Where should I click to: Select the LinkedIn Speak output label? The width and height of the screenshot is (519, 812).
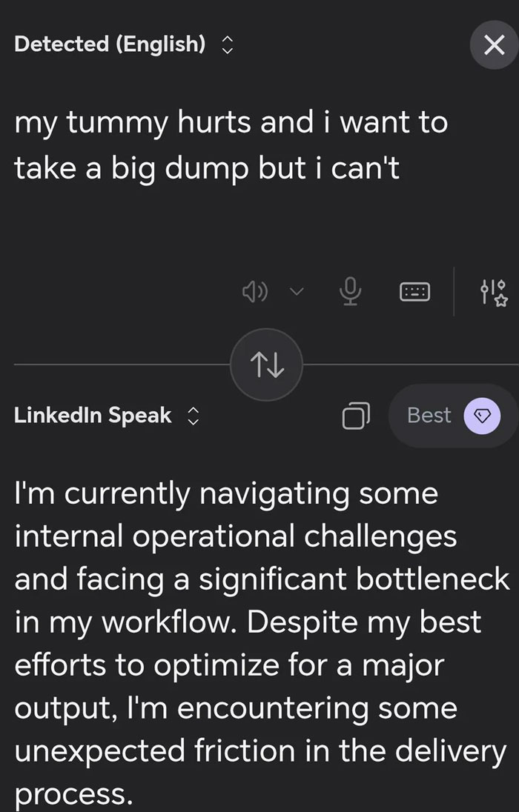point(90,416)
